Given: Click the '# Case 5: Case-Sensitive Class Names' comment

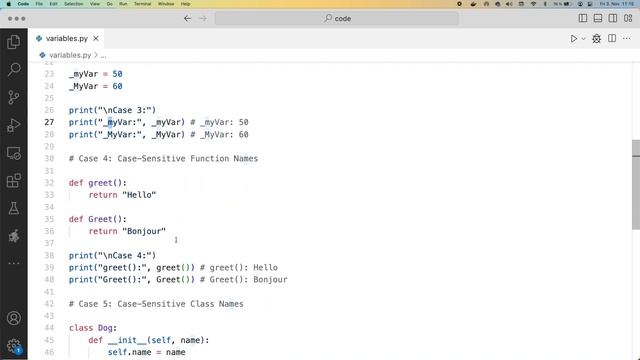Looking at the screenshot, I should coord(156,304).
